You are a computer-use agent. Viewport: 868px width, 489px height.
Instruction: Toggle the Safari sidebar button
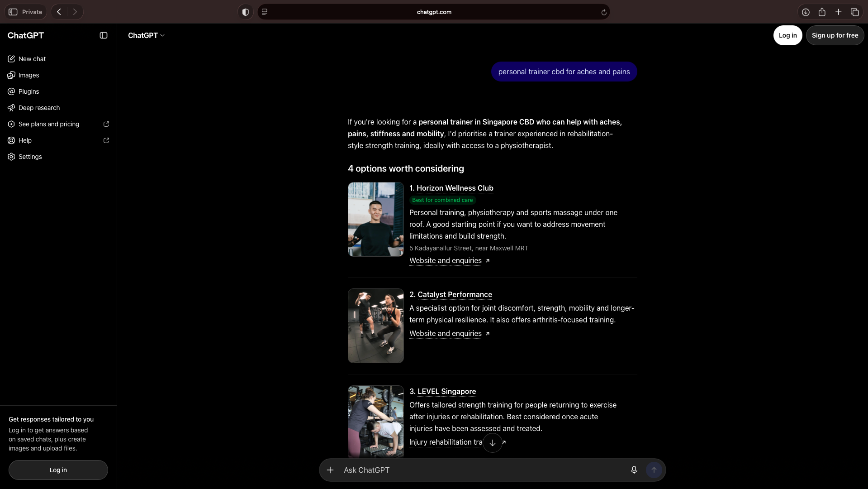(13, 12)
